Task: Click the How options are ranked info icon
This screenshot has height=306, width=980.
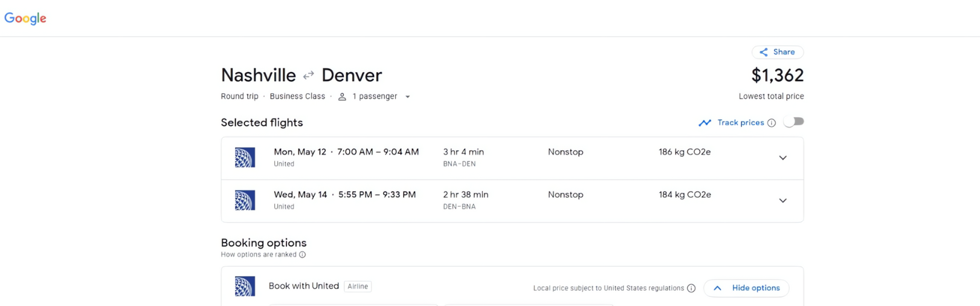Action: pos(302,255)
